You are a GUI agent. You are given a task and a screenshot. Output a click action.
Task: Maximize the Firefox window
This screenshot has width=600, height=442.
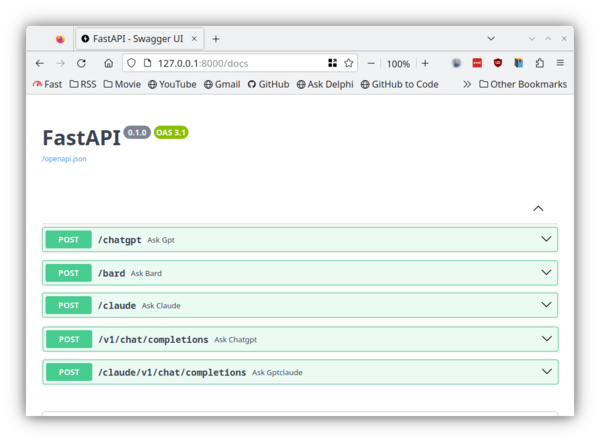[x=548, y=39]
